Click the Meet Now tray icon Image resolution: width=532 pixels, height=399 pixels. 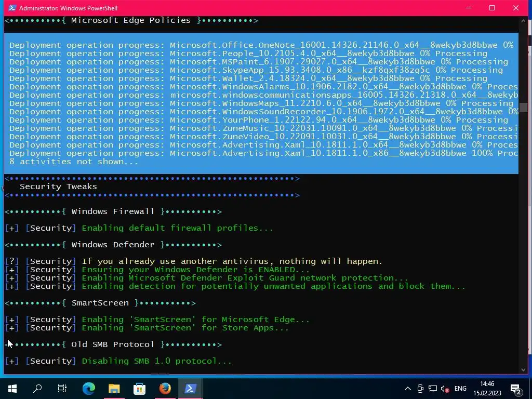pyautogui.click(x=420, y=389)
